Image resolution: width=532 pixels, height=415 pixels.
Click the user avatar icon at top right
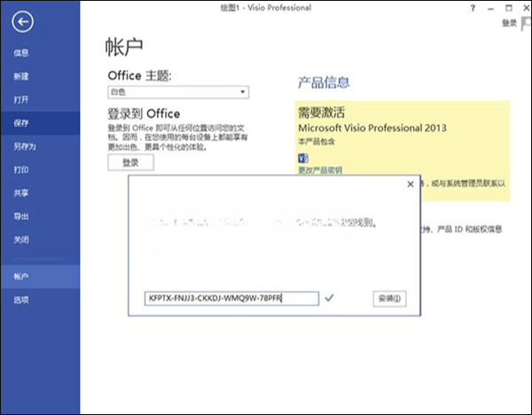tap(525, 24)
